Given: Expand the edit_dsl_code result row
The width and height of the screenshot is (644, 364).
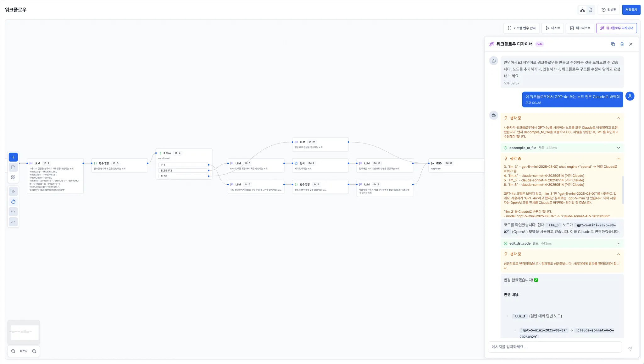Looking at the screenshot, I should click(x=618, y=243).
